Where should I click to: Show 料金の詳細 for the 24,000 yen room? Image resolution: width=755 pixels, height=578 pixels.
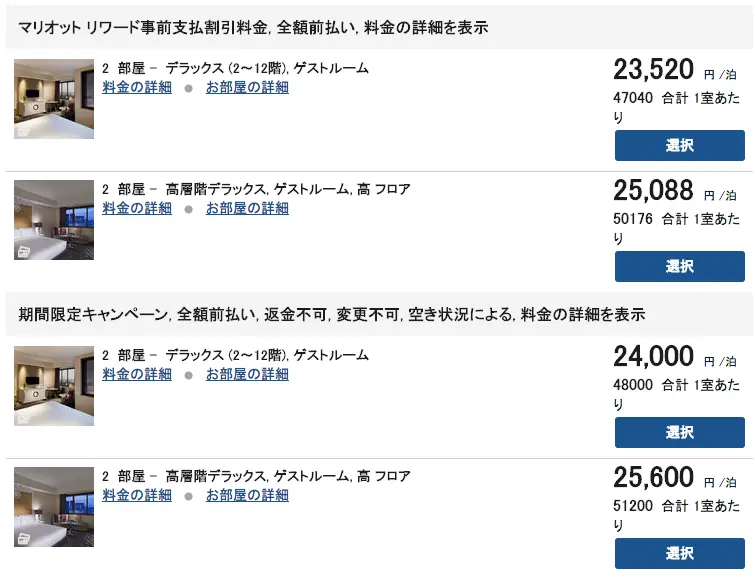(x=137, y=374)
